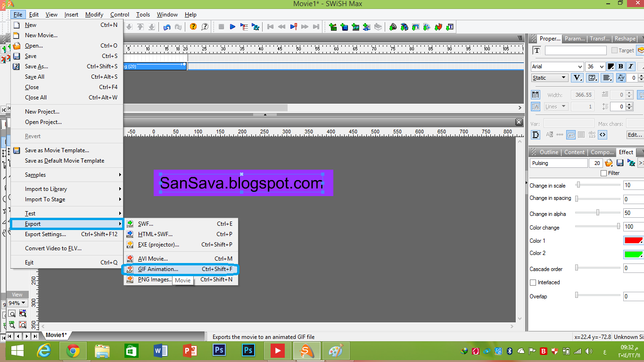This screenshot has height=362, width=644.
Task: Open the Lines height dropdown
Action: (556, 107)
